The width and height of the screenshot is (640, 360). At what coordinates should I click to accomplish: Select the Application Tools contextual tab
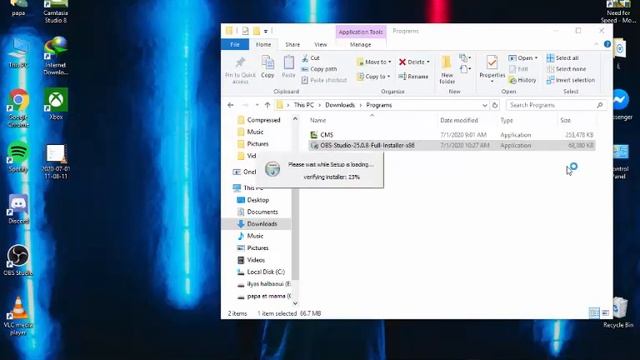(361, 31)
